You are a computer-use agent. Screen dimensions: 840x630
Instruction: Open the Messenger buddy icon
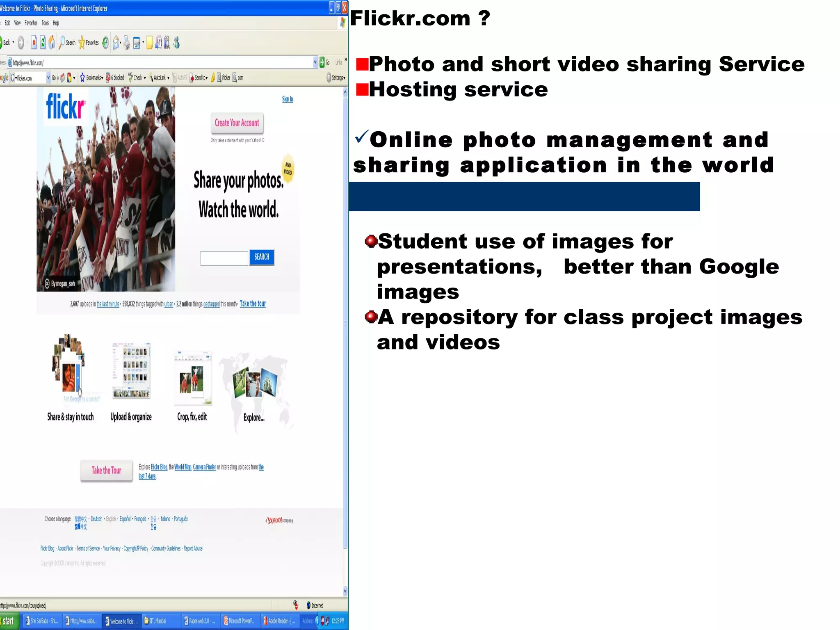(x=177, y=43)
